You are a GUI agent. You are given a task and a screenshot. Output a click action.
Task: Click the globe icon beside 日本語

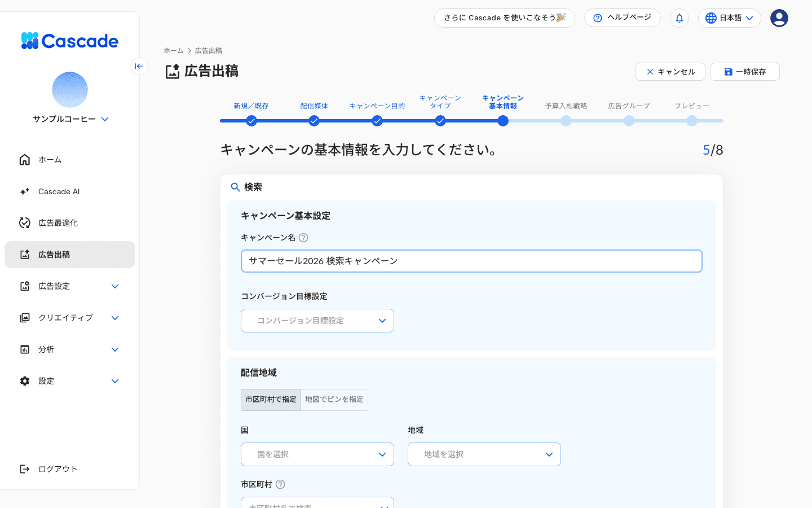pos(711,18)
